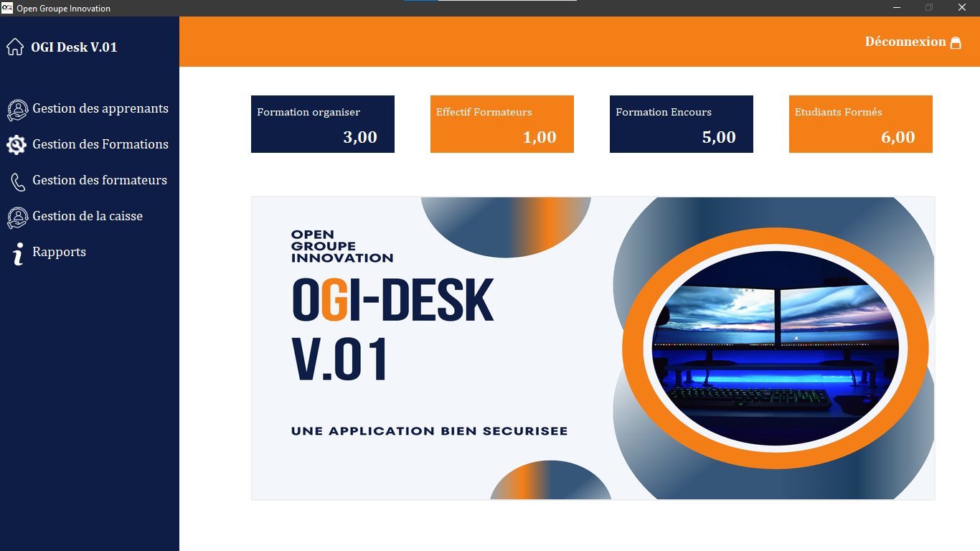Click the Effectif Formateurs orange card
980x551 pixels.
point(502,124)
